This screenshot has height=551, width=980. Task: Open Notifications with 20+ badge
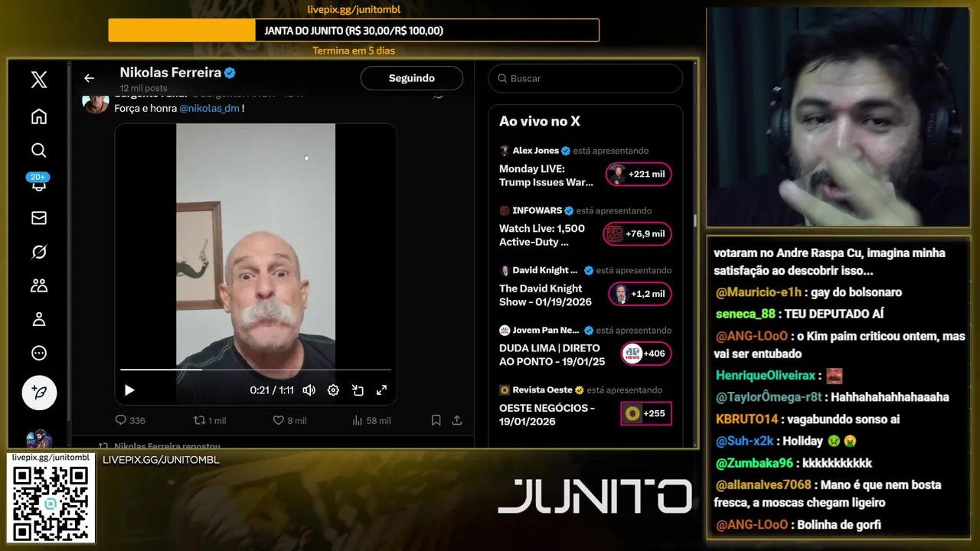point(38,182)
